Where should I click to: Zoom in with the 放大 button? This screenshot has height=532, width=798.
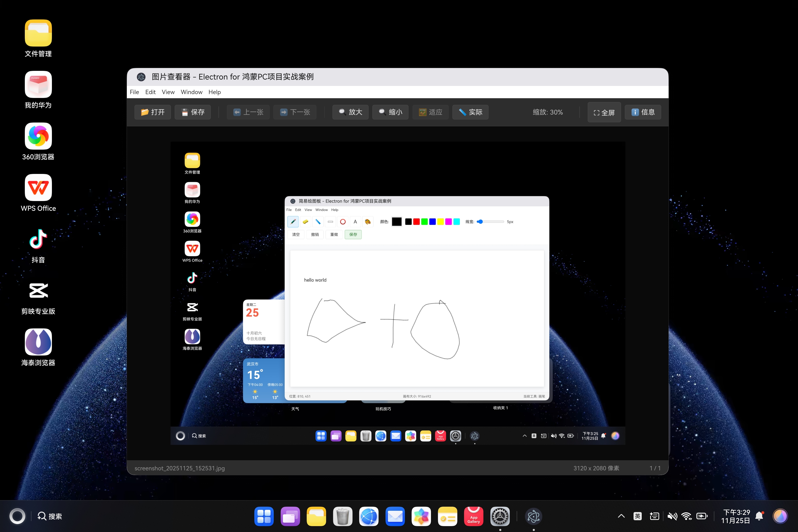tap(350, 112)
